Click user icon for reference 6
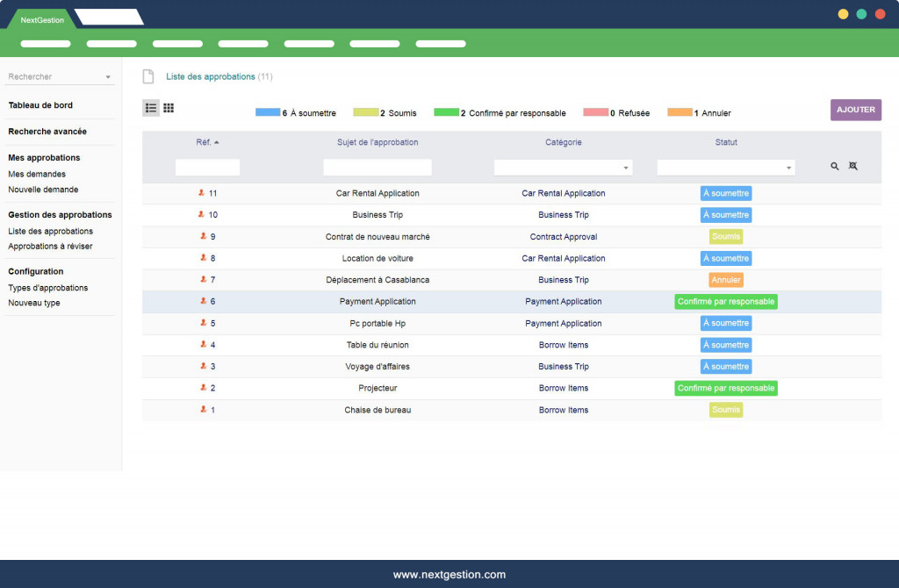This screenshot has width=899, height=588. [201, 301]
